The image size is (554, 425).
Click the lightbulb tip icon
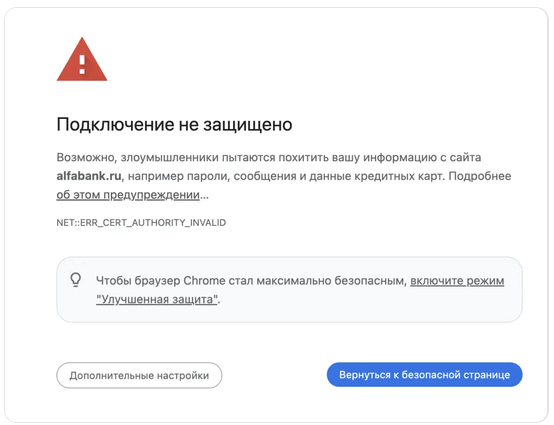pyautogui.click(x=76, y=280)
